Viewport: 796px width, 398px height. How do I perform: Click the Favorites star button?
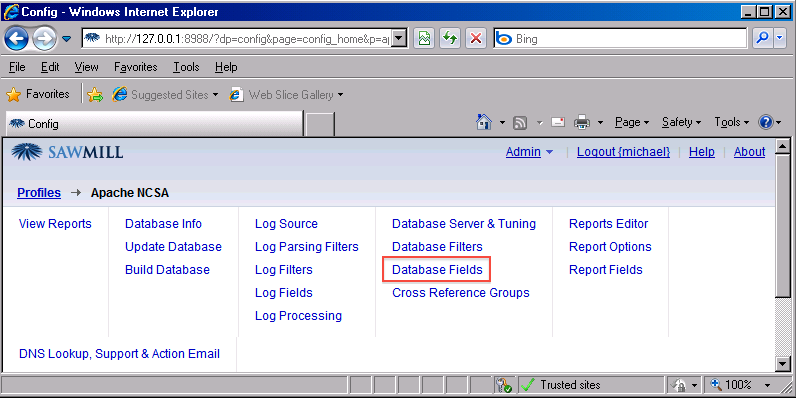click(x=38, y=94)
